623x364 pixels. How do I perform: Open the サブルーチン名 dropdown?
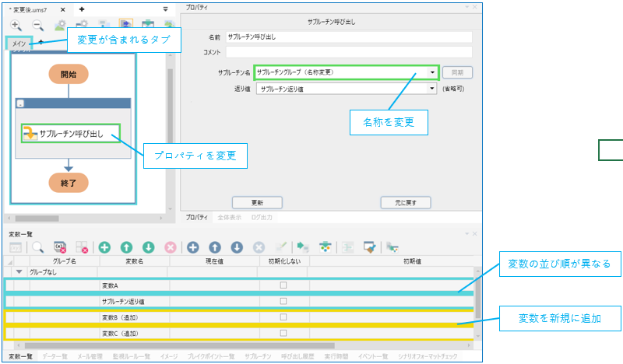[x=432, y=72]
